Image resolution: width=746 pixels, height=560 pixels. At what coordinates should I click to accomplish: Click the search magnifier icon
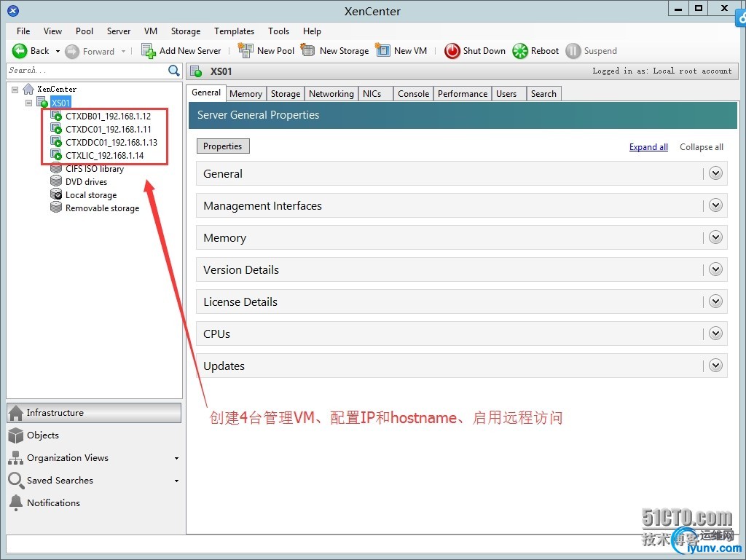tap(174, 71)
